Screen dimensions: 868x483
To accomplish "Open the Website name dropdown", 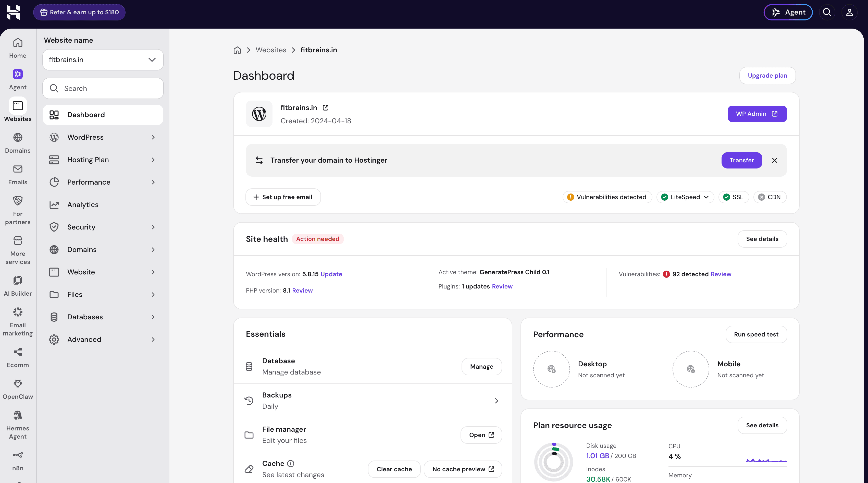I will coord(103,60).
